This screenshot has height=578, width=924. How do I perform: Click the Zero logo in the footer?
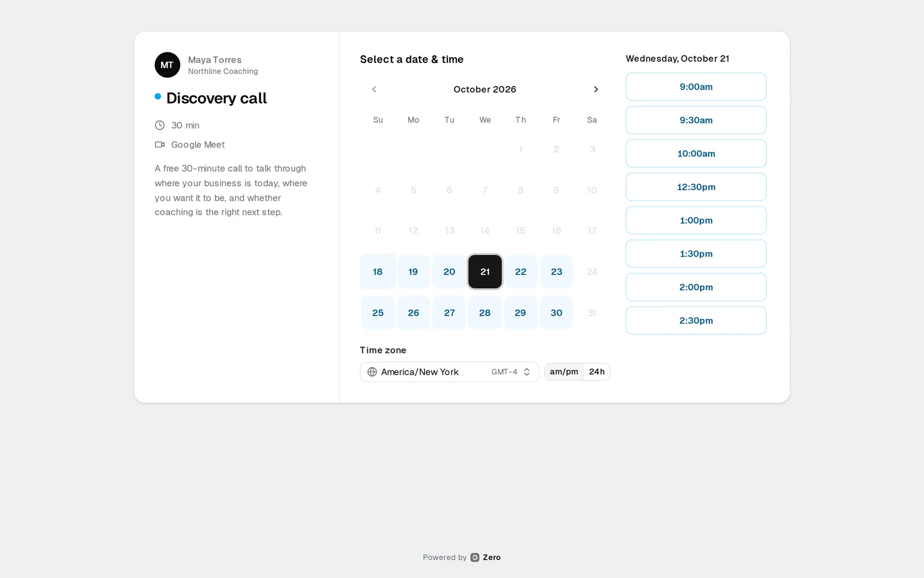(475, 557)
